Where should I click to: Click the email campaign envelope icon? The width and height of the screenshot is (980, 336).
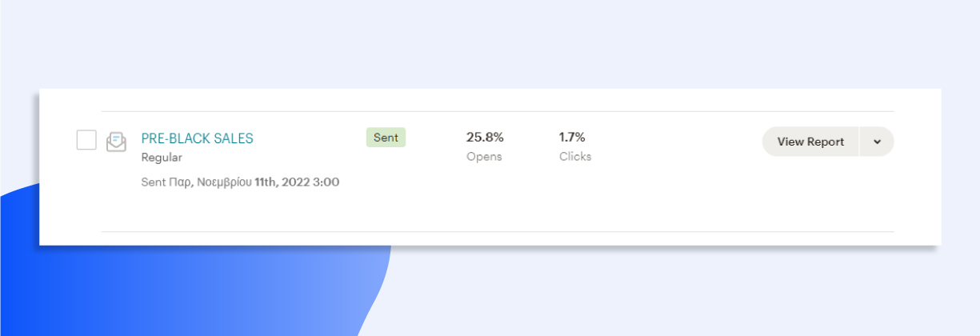pyautogui.click(x=117, y=142)
